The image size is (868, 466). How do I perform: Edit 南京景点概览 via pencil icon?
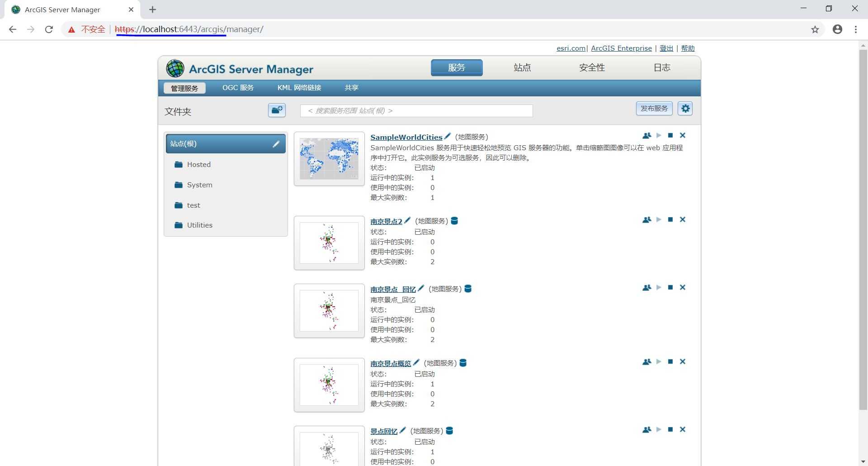coord(416,362)
